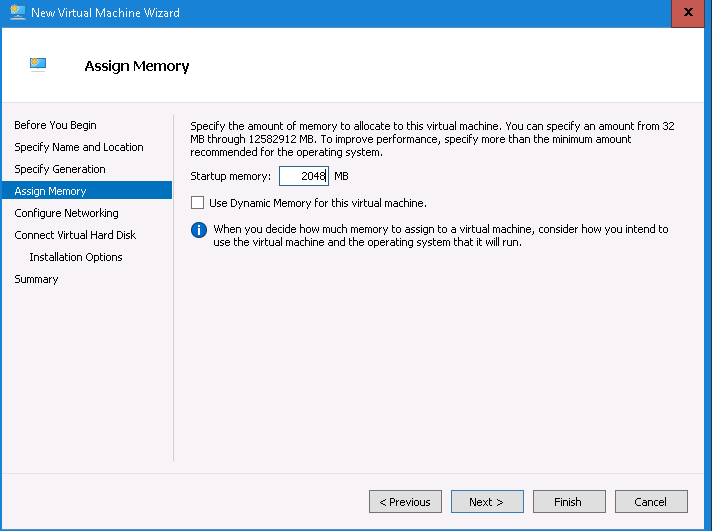712x531 pixels.
Task: Go to the Before You Begin step
Action: (x=55, y=125)
